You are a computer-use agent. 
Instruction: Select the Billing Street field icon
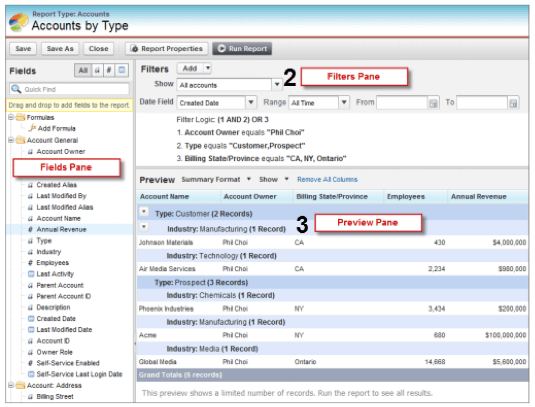pos(30,397)
